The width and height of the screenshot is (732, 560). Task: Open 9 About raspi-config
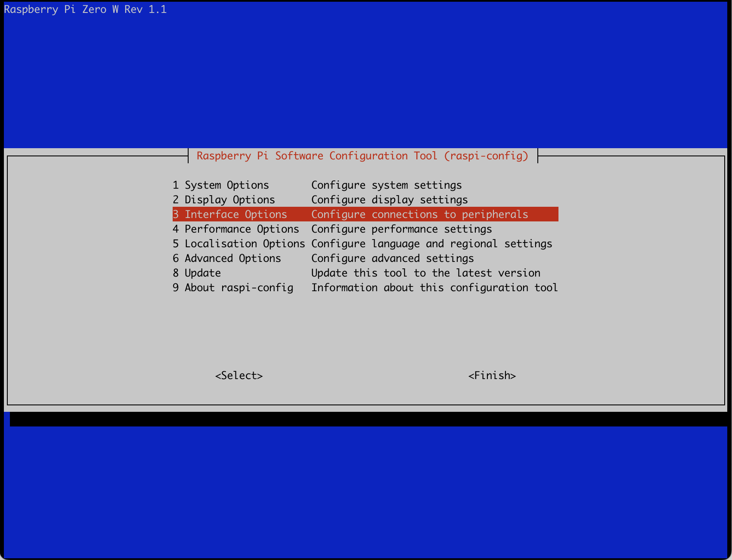pos(365,288)
